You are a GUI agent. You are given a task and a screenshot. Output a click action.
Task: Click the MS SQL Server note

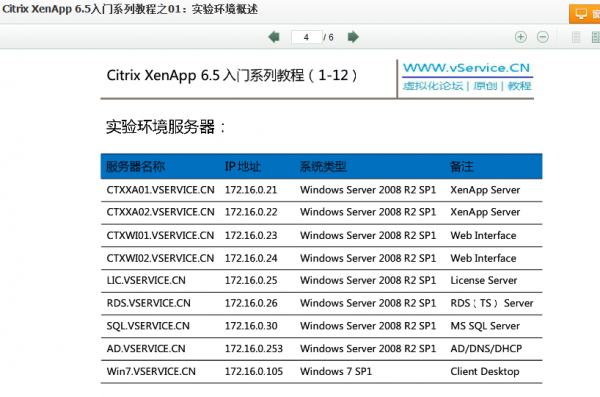pos(485,326)
